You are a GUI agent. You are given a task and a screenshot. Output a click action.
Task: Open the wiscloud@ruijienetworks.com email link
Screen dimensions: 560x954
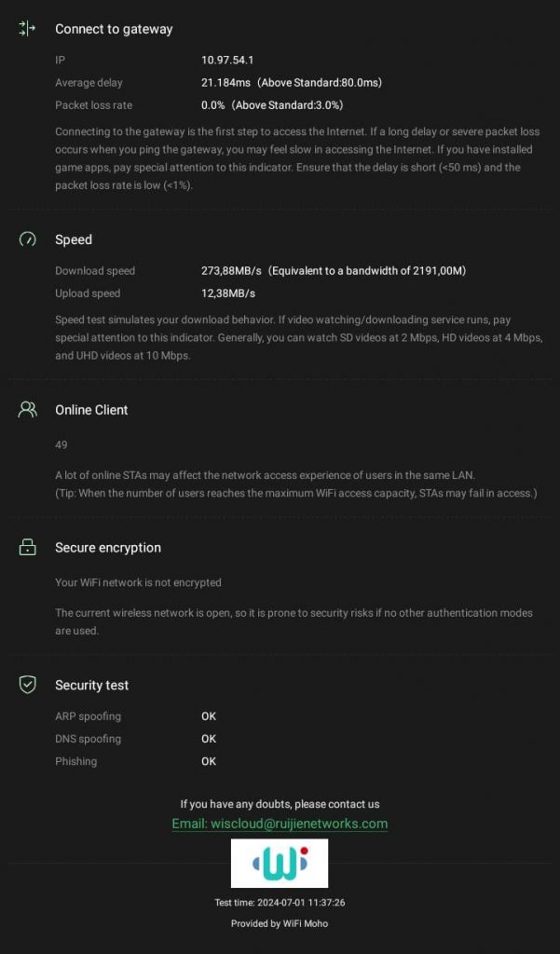click(280, 824)
